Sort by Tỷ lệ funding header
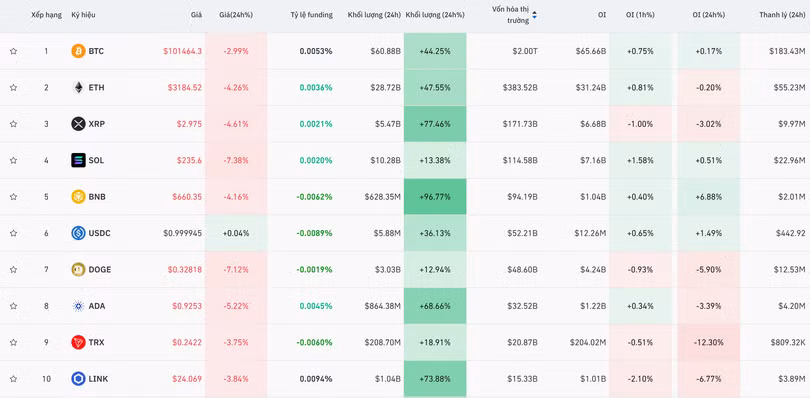The width and height of the screenshot is (810, 398). click(x=311, y=15)
